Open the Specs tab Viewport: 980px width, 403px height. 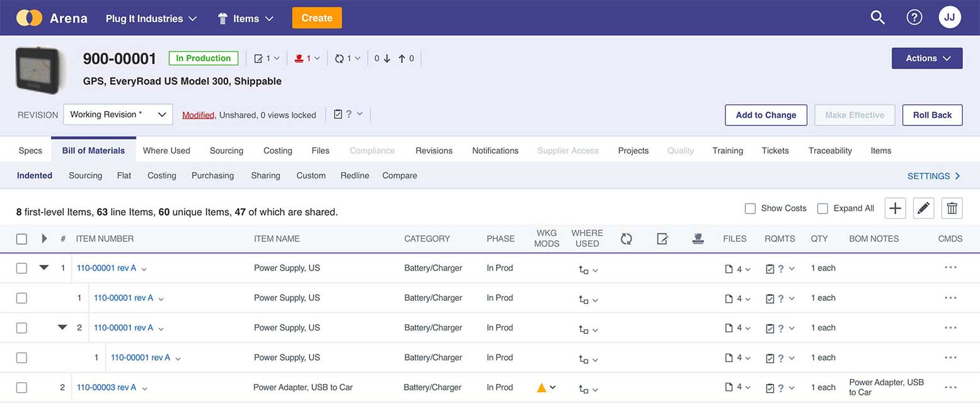[x=30, y=151]
